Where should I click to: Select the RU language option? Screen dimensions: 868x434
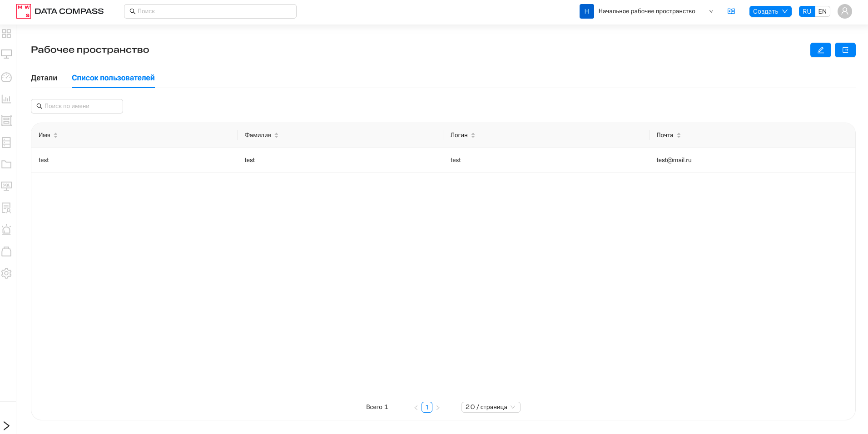pos(807,11)
